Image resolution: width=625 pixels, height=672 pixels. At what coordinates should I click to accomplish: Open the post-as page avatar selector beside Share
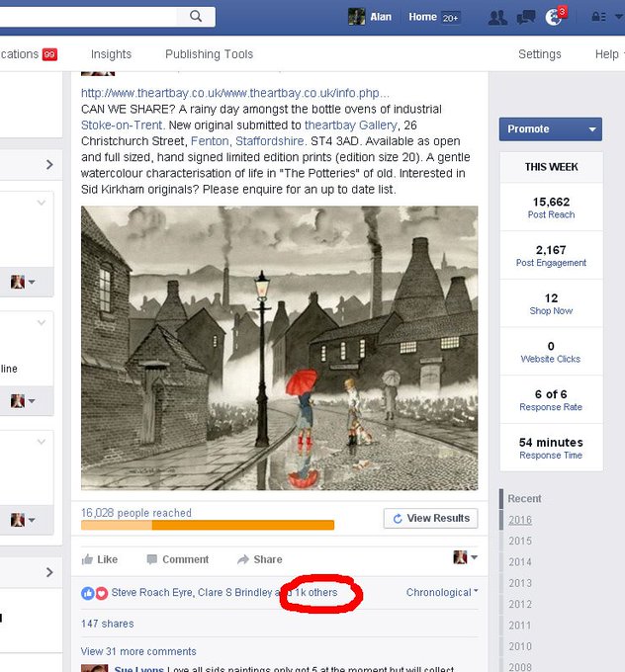click(466, 557)
